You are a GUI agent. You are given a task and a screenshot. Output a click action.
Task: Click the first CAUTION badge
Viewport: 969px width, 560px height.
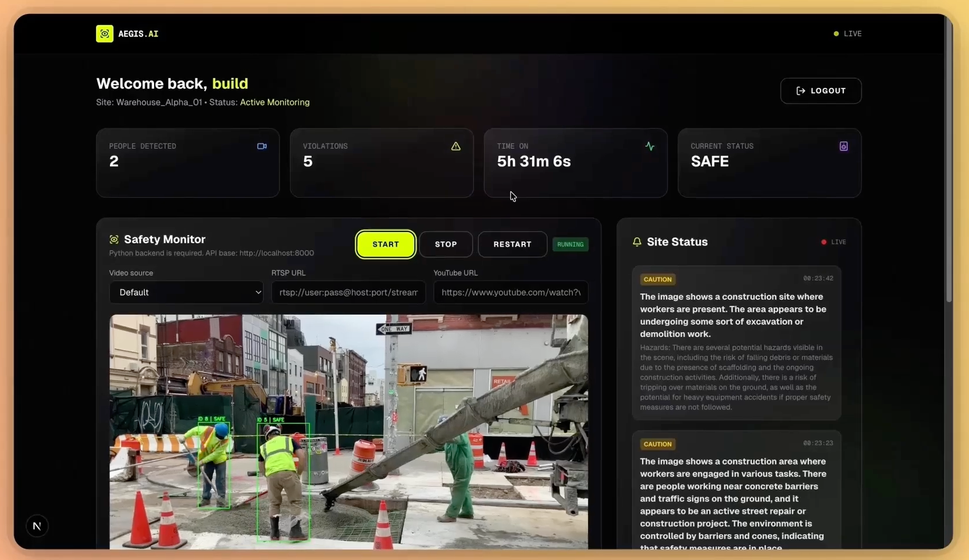658,279
